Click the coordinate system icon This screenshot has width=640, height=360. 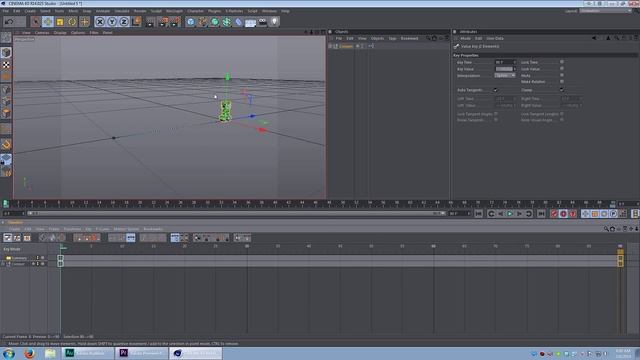(136, 22)
